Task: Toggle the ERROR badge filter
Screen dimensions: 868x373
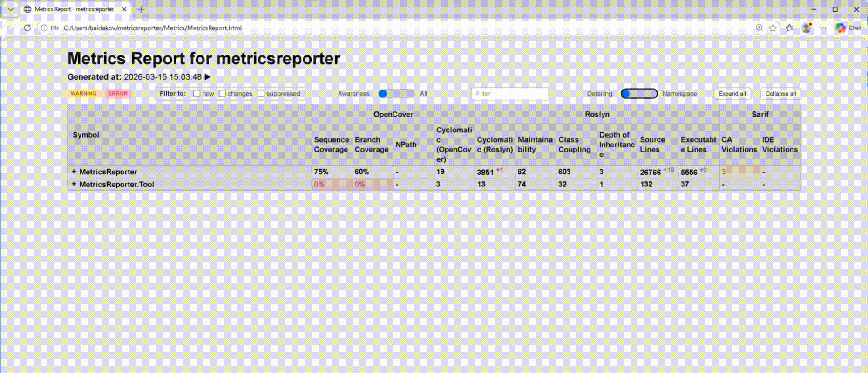Action: coord(118,94)
